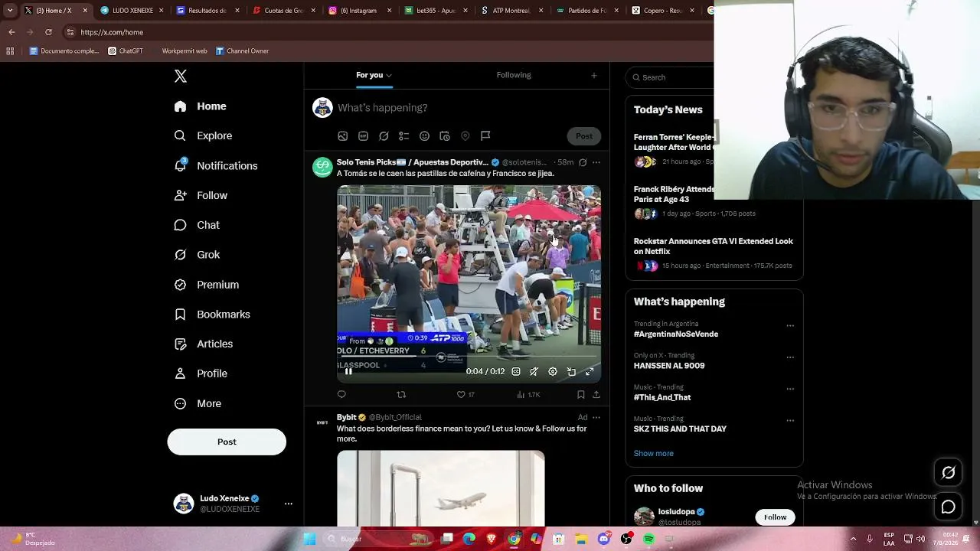Add a new timeline tab with the plus
980x551 pixels.
click(594, 75)
